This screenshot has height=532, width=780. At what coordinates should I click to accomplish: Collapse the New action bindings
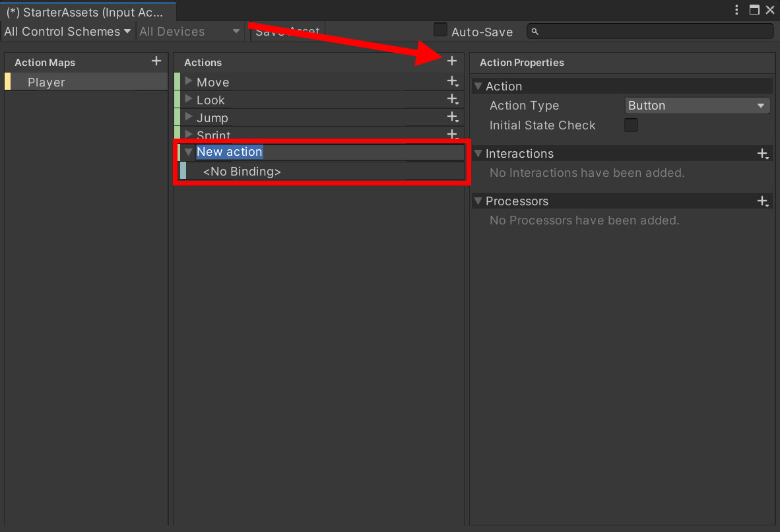pos(189,152)
